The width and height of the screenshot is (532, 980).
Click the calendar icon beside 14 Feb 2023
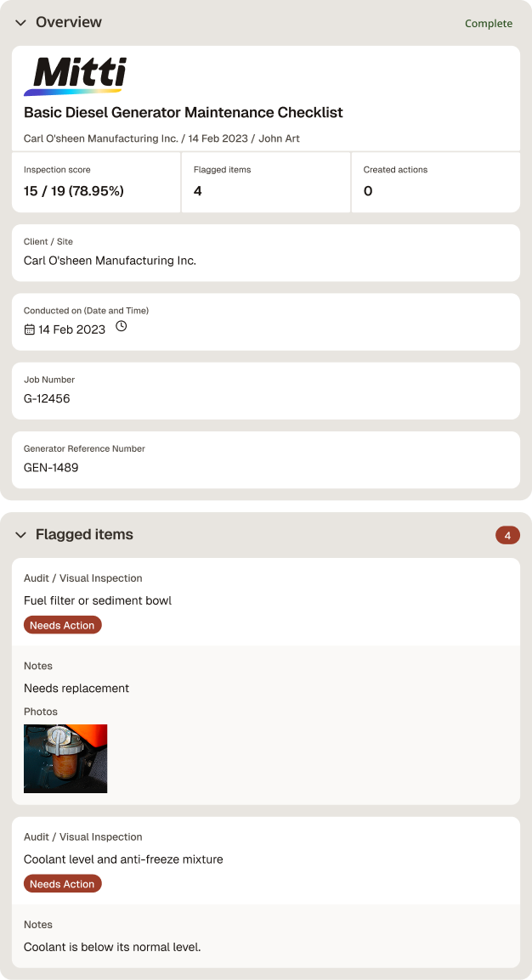point(30,329)
